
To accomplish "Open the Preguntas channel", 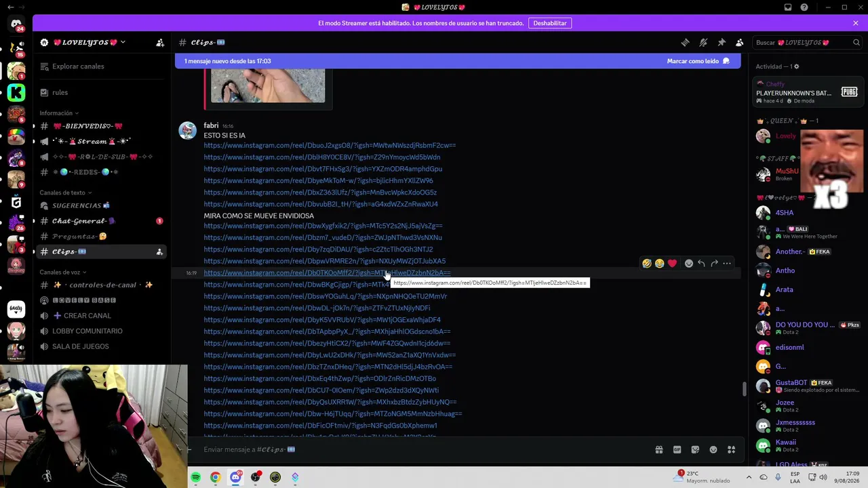I will pyautogui.click(x=102, y=237).
